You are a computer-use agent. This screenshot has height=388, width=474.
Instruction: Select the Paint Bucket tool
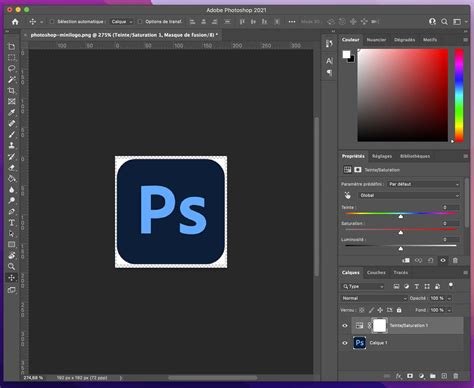pyautogui.click(x=12, y=178)
